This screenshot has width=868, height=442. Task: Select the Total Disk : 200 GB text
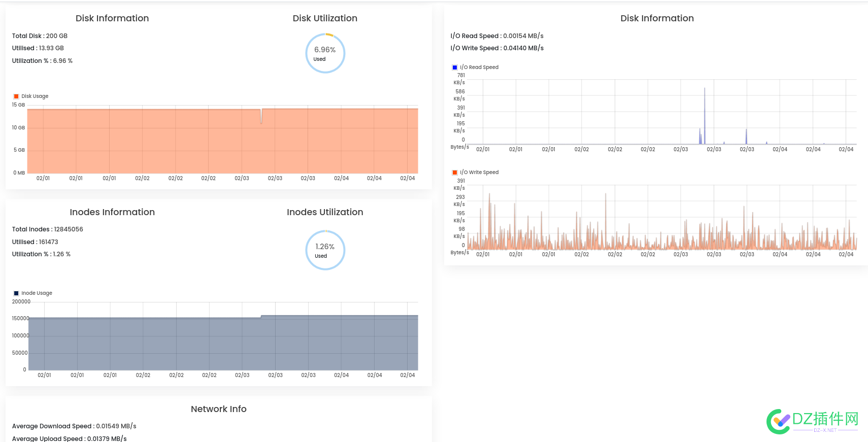click(40, 36)
